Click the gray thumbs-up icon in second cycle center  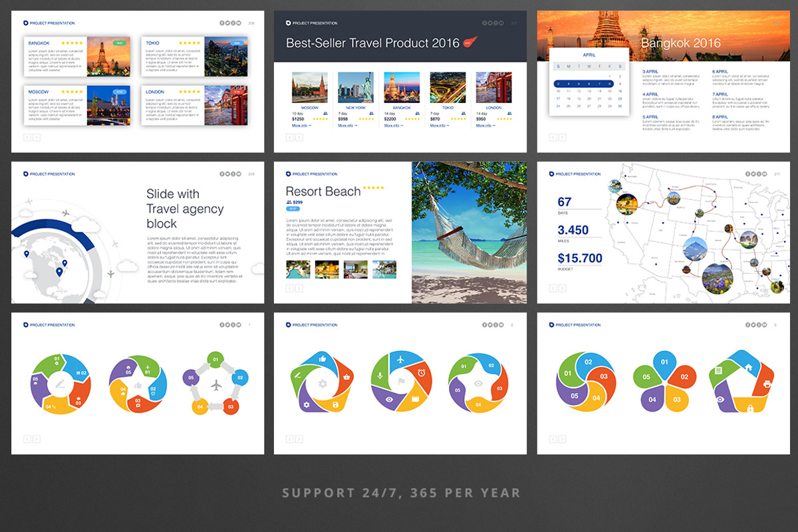[138, 385]
